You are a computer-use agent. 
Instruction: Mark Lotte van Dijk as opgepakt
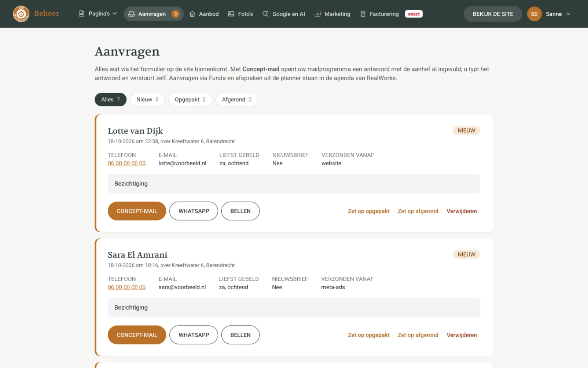click(369, 211)
